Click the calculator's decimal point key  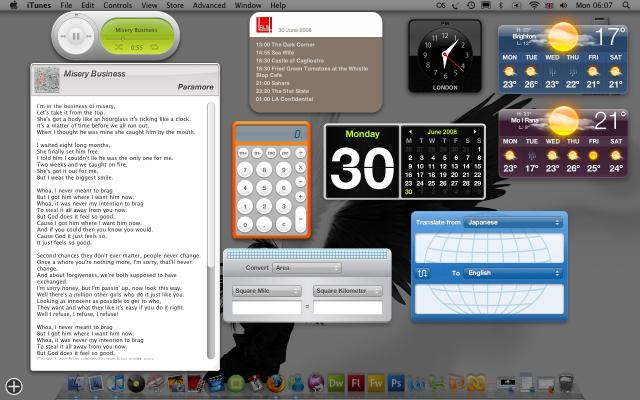[264, 224]
